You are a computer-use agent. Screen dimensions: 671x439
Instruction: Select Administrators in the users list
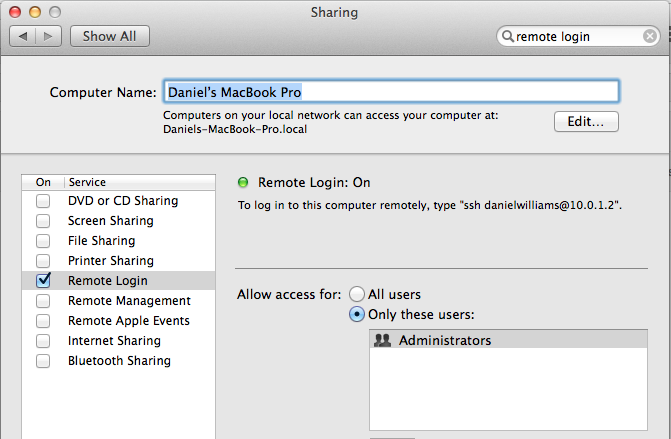[x=444, y=340]
